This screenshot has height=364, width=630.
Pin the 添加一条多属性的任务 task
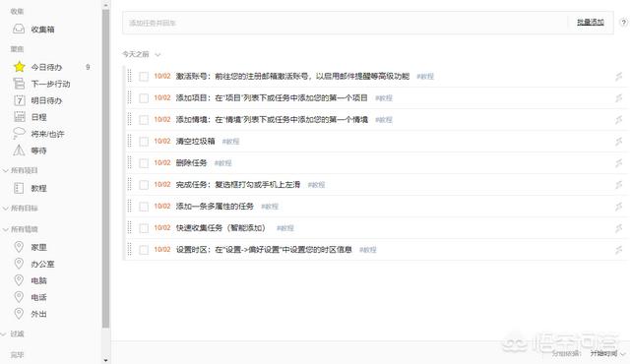click(x=619, y=207)
